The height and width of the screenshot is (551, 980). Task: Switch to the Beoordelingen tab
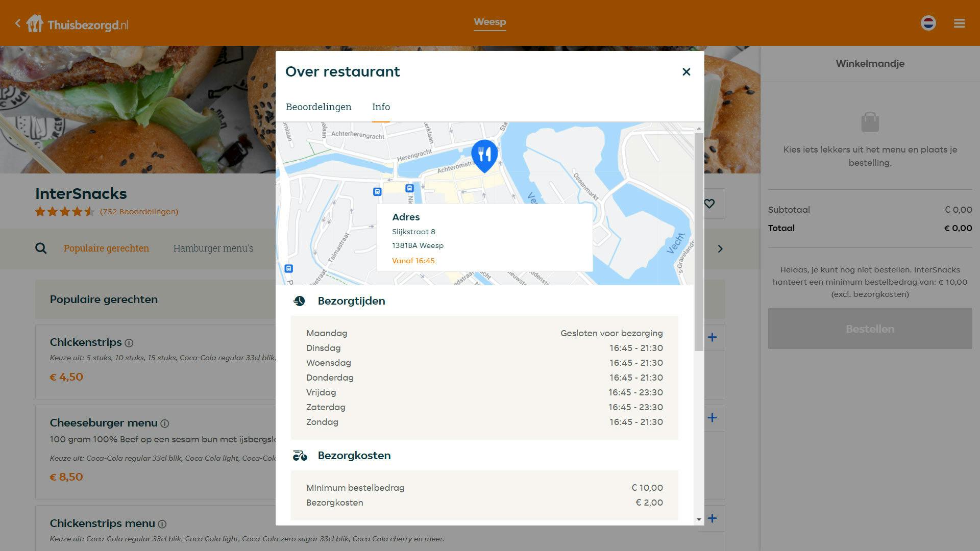click(318, 107)
